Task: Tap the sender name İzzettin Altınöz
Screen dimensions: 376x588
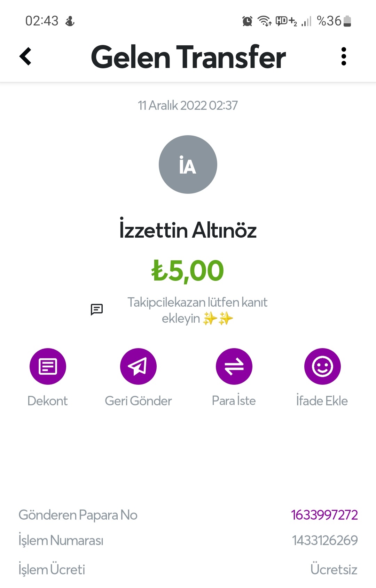Action: coord(188,230)
